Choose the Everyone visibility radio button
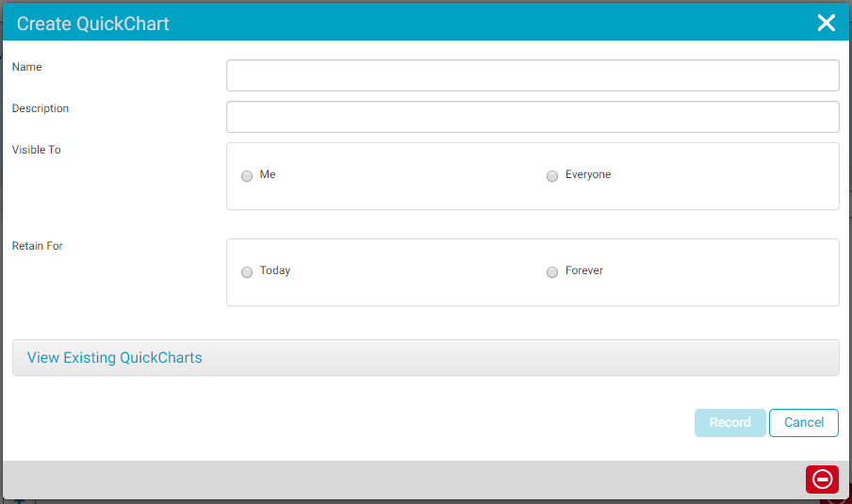Screen dimensions: 852x504 552,176
